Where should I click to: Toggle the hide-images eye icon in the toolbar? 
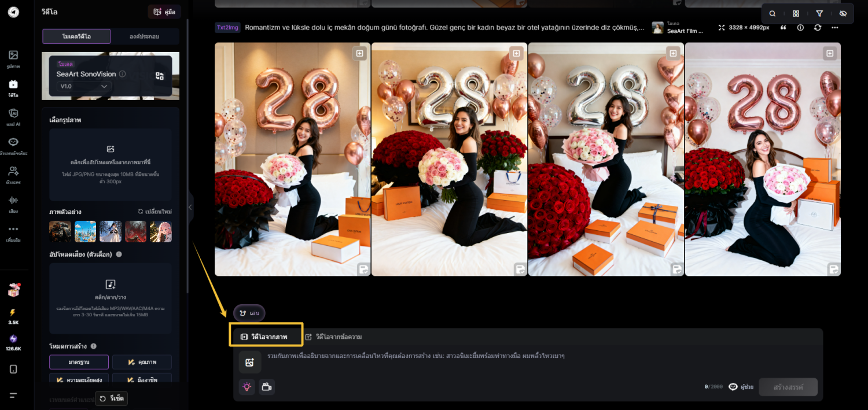coord(843,13)
